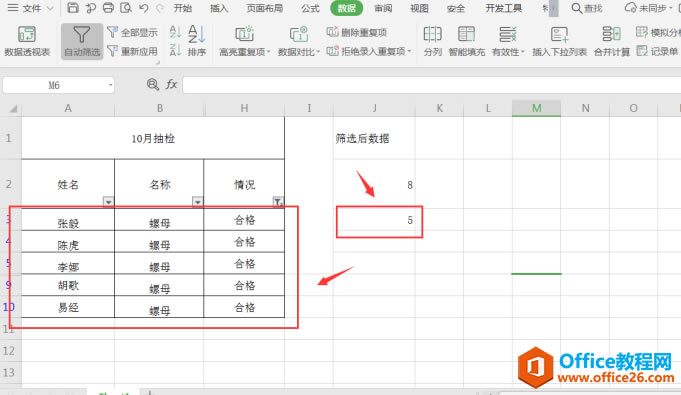This screenshot has width=681, height=395.
Task: Expand the Name Box dropdown arrow
Action: point(110,85)
